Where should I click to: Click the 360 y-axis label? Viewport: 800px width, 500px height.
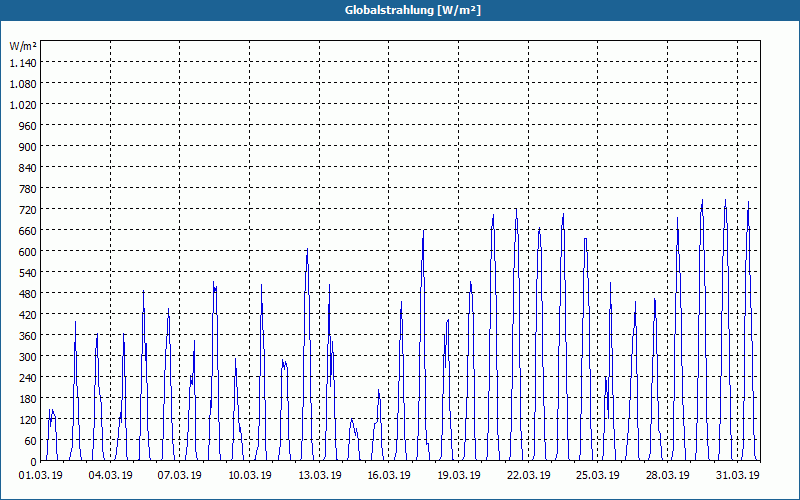click(28, 336)
